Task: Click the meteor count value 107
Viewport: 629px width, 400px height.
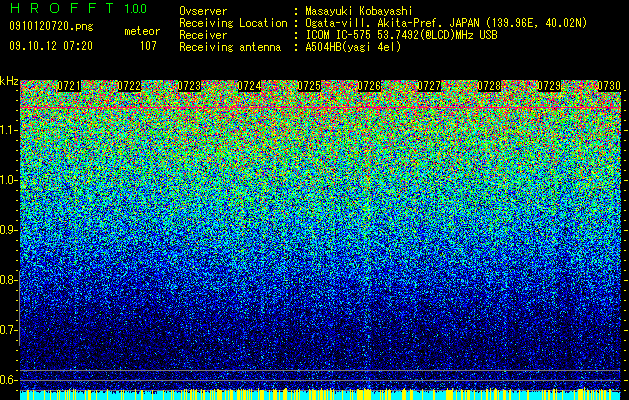Action: (x=148, y=46)
